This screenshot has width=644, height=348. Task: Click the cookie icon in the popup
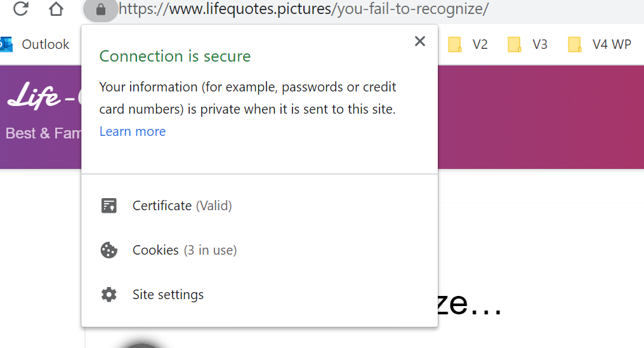coord(109,250)
